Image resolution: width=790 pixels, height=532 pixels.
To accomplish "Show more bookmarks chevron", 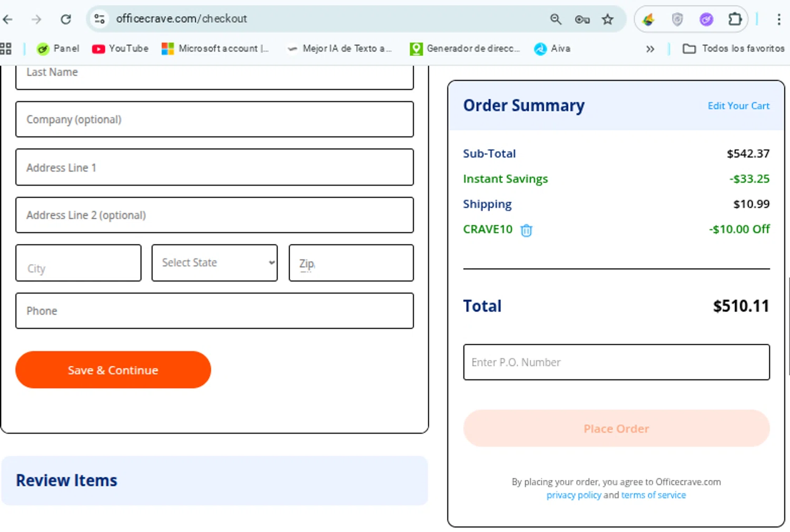I will 650,49.
